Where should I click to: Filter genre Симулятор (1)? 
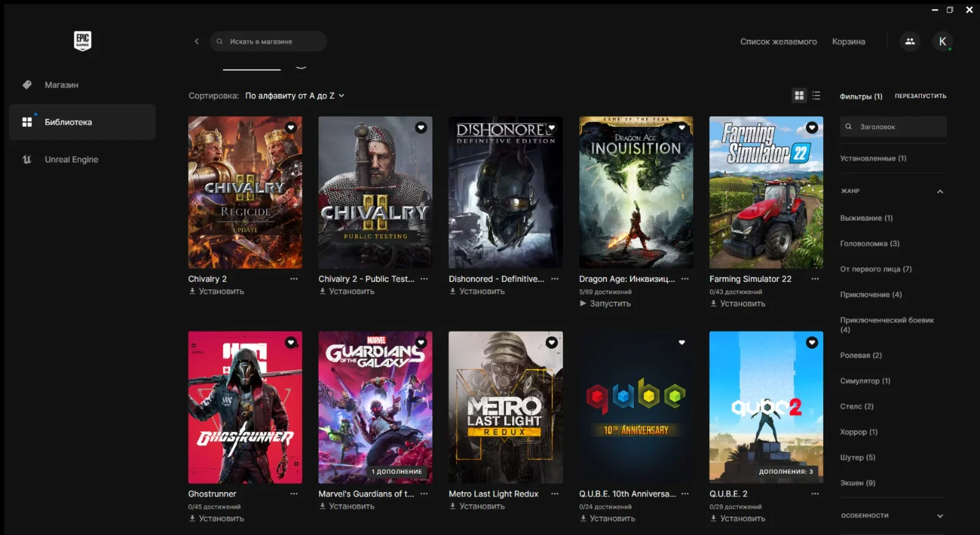(x=865, y=381)
